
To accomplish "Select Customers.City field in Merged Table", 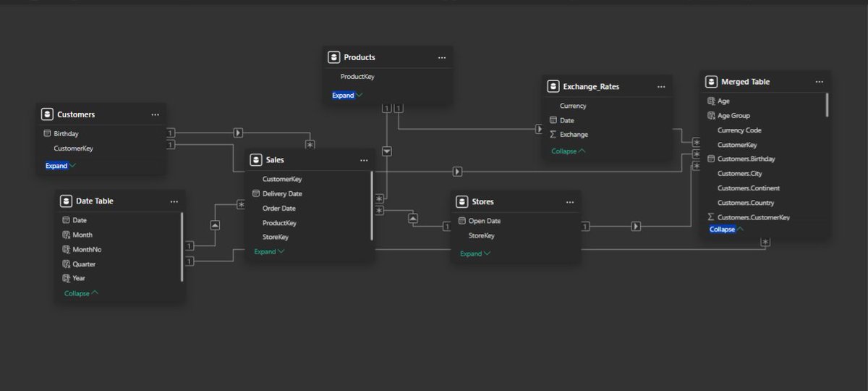I will (x=739, y=174).
